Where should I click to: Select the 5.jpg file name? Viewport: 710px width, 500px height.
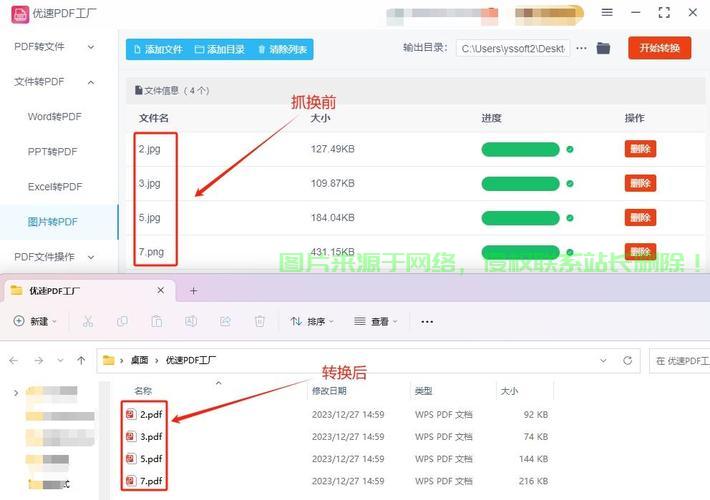pyautogui.click(x=149, y=218)
